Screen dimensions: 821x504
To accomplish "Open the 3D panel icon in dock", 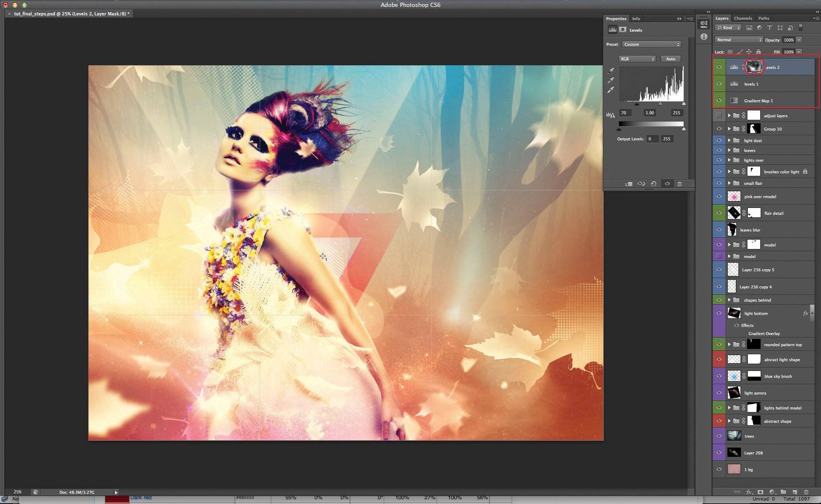I will click(x=704, y=24).
